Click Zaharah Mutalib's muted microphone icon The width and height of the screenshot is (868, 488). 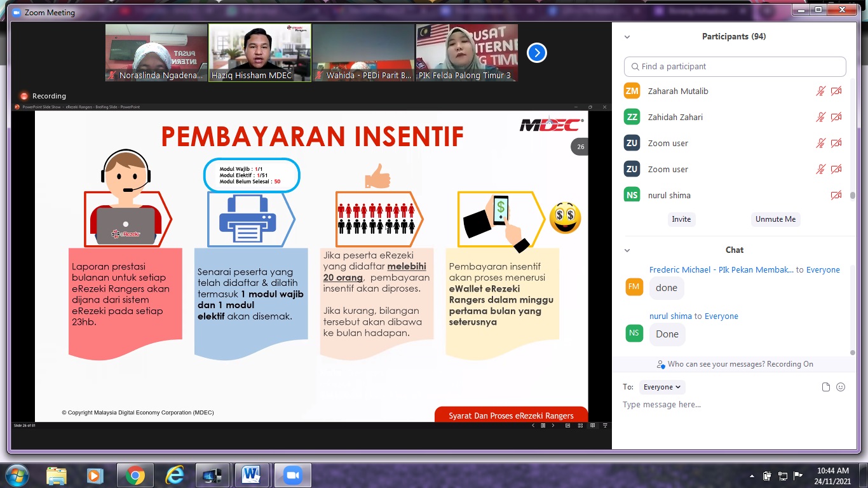coord(821,91)
